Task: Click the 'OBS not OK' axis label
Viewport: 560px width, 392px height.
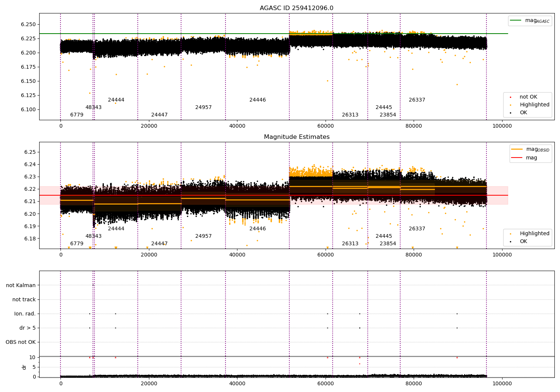Action: coord(21,342)
